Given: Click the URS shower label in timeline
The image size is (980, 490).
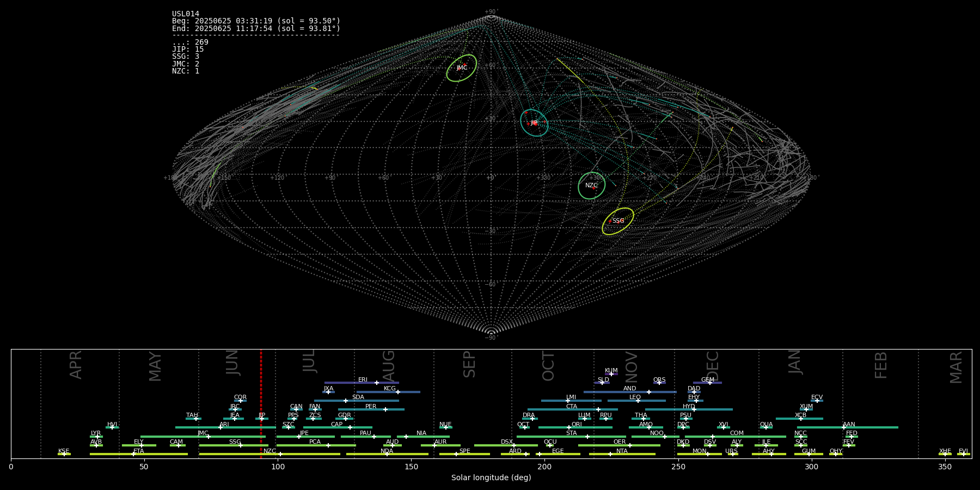Looking at the screenshot, I should 731,451.
